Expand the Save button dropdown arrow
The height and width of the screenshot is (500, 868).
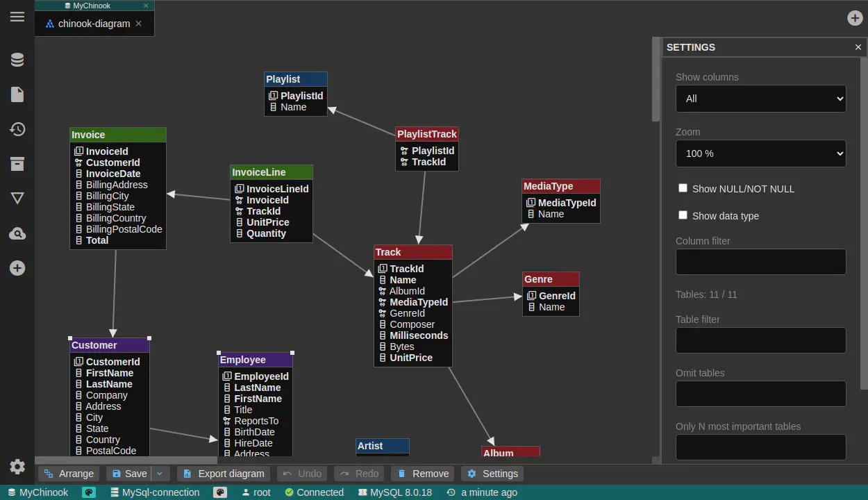pos(160,473)
